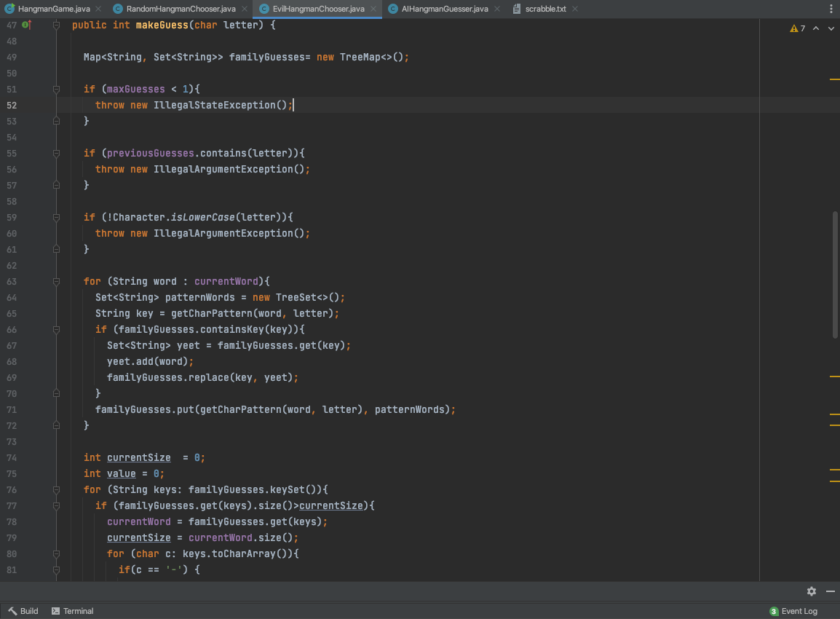
Task: Click the implements-method gutter icon on line 47
Action: pos(26,25)
